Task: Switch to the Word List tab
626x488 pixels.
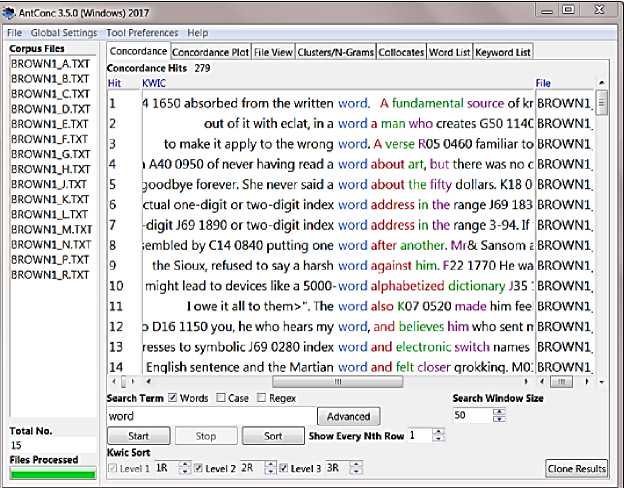Action: (450, 52)
